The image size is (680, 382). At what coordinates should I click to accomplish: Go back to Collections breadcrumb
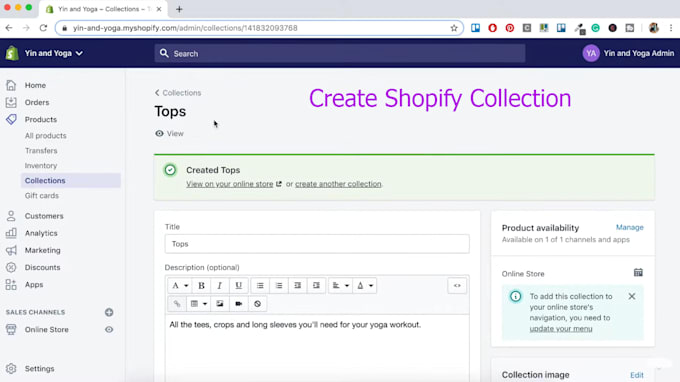[178, 93]
